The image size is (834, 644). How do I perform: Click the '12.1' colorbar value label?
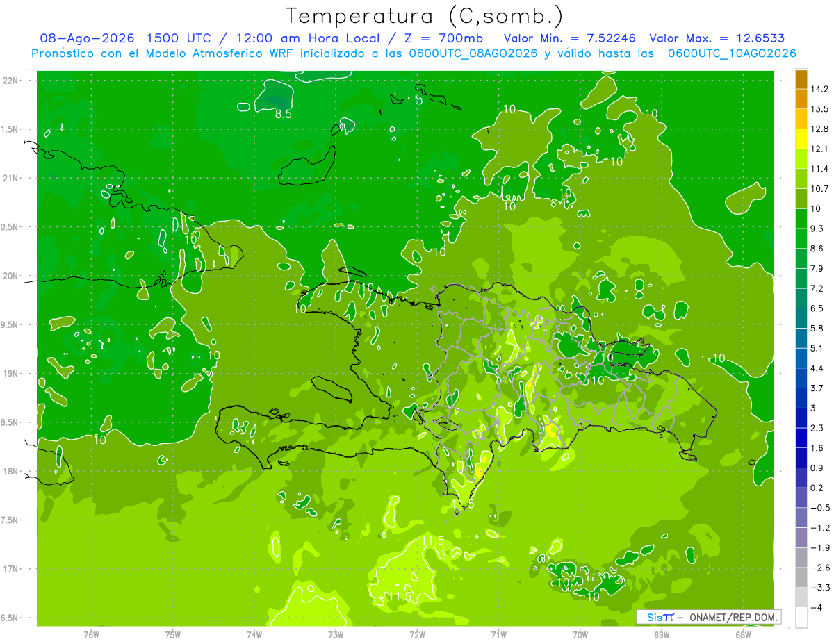820,149
